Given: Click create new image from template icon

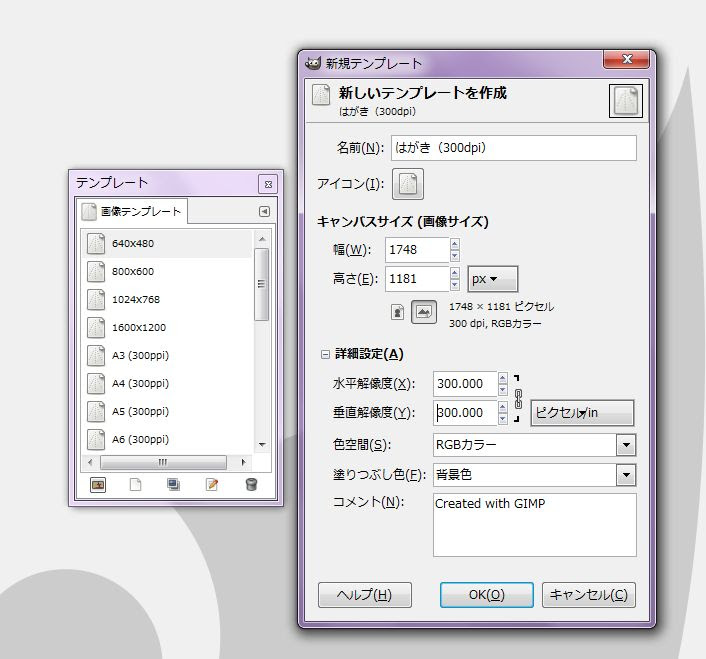Looking at the screenshot, I should 98,485.
